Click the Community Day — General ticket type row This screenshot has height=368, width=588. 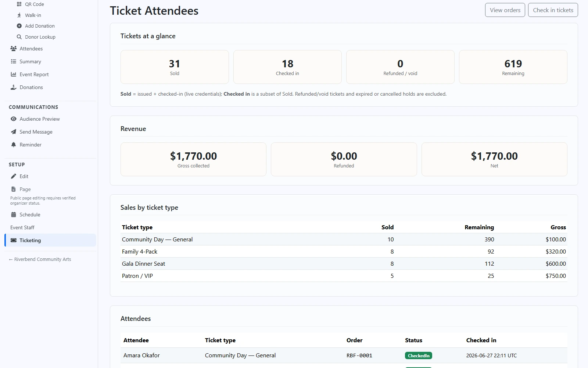pyautogui.click(x=344, y=239)
